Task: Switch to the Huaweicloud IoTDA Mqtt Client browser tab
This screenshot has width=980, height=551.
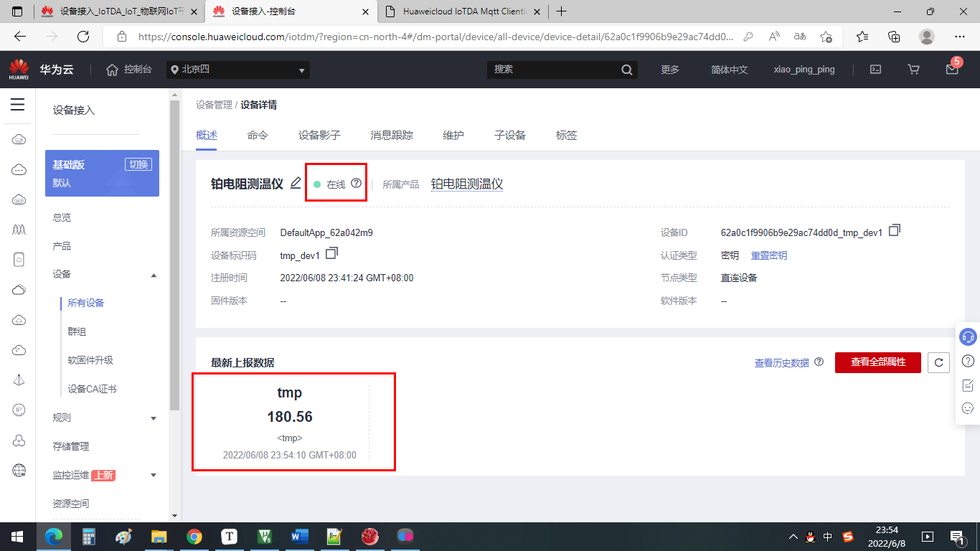Action: (x=463, y=11)
